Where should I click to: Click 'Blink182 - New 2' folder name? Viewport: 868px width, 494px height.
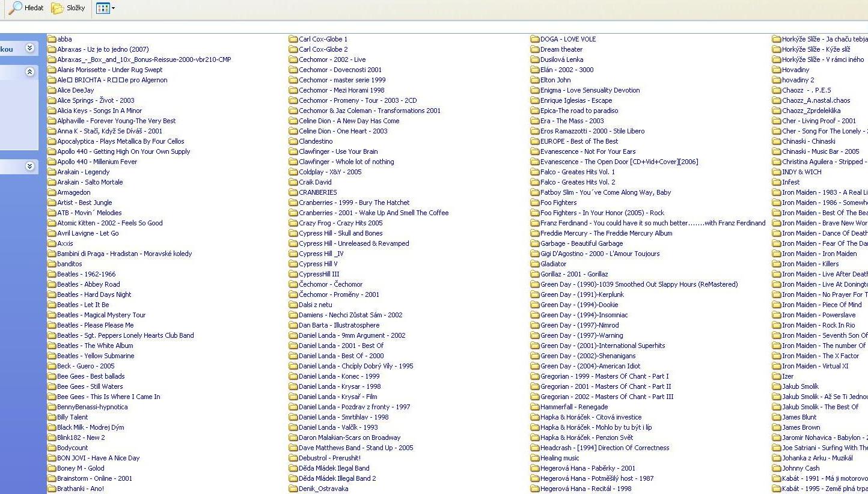[81, 438]
